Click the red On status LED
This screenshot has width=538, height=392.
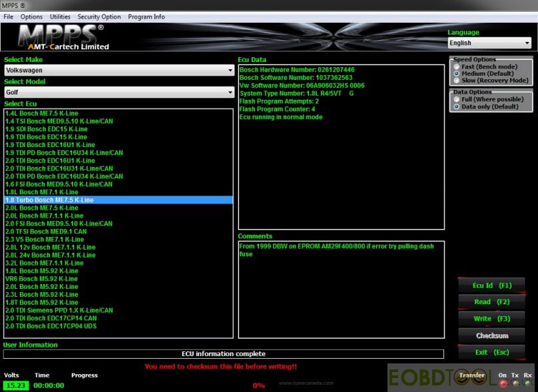(x=503, y=383)
